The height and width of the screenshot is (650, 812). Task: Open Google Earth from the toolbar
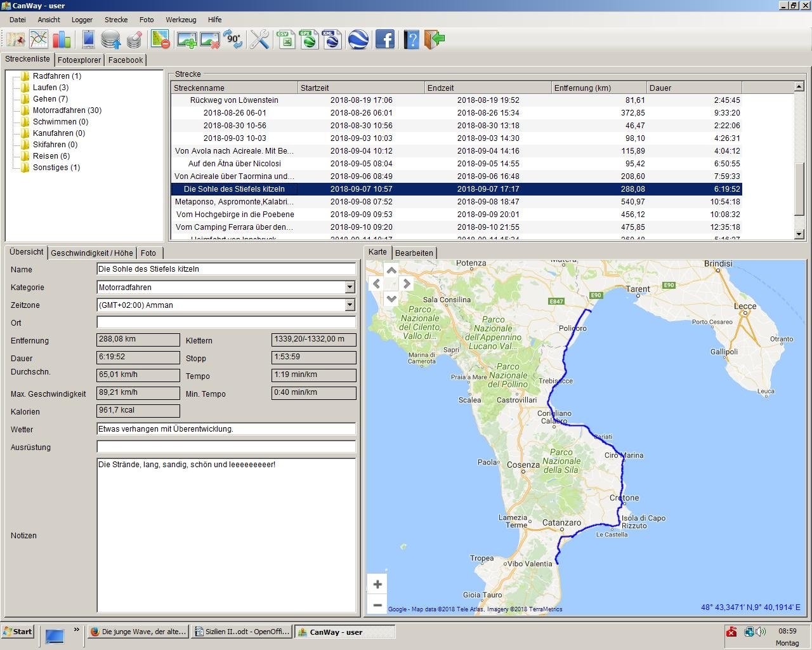359,39
